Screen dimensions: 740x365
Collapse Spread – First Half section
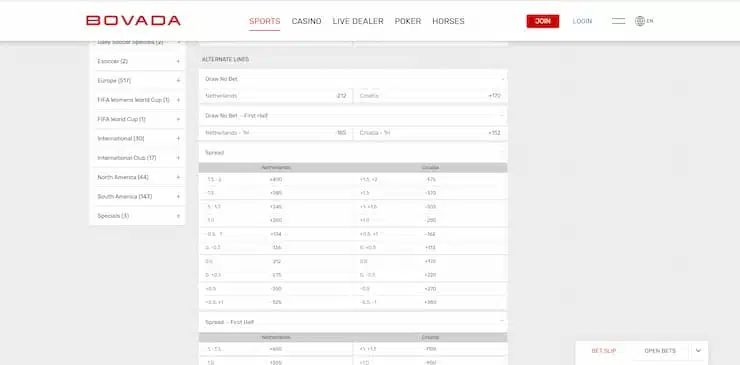tap(503, 322)
